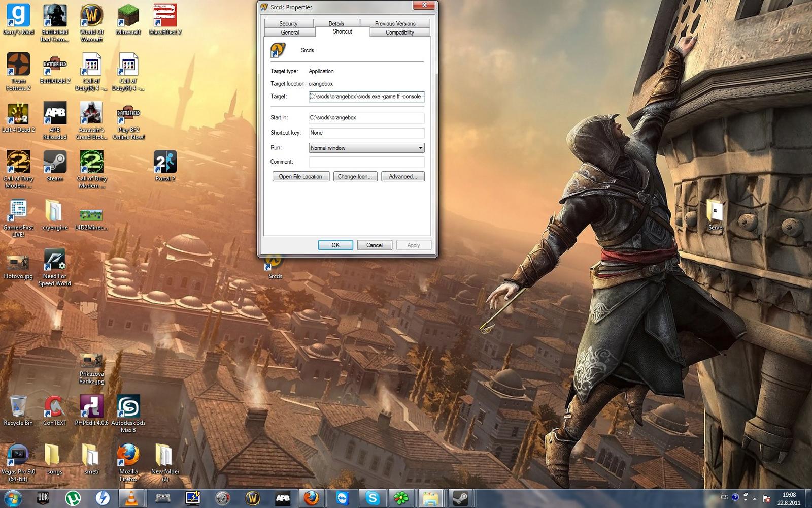Select the APB Reloaded desktop shortcut
The height and width of the screenshot is (508, 812).
coord(55,120)
